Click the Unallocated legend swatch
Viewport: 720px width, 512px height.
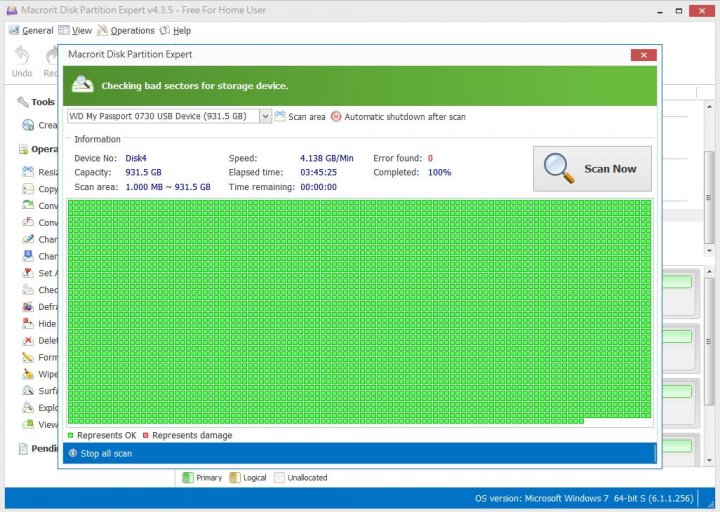[279, 478]
